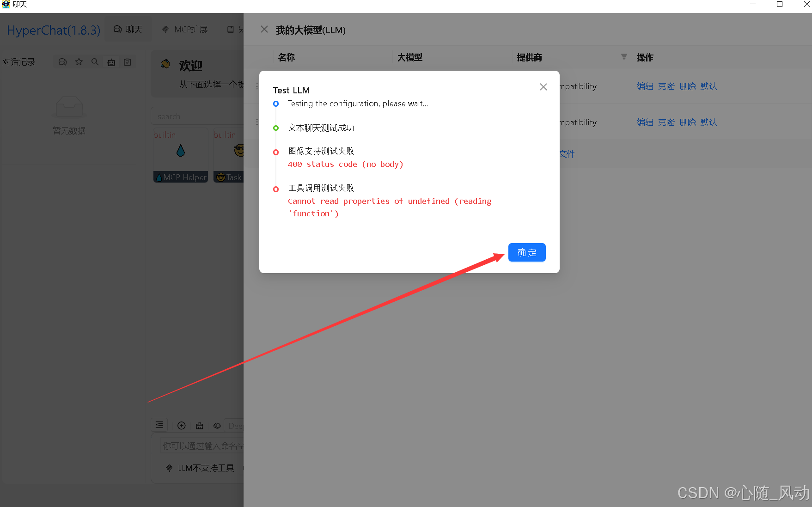
Task: Click the drag handle of the second LLM row
Action: coord(257,122)
